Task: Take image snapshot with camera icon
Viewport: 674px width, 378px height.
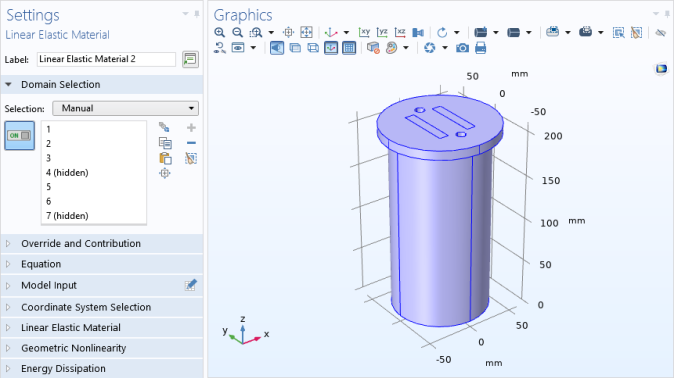Action: point(463,48)
